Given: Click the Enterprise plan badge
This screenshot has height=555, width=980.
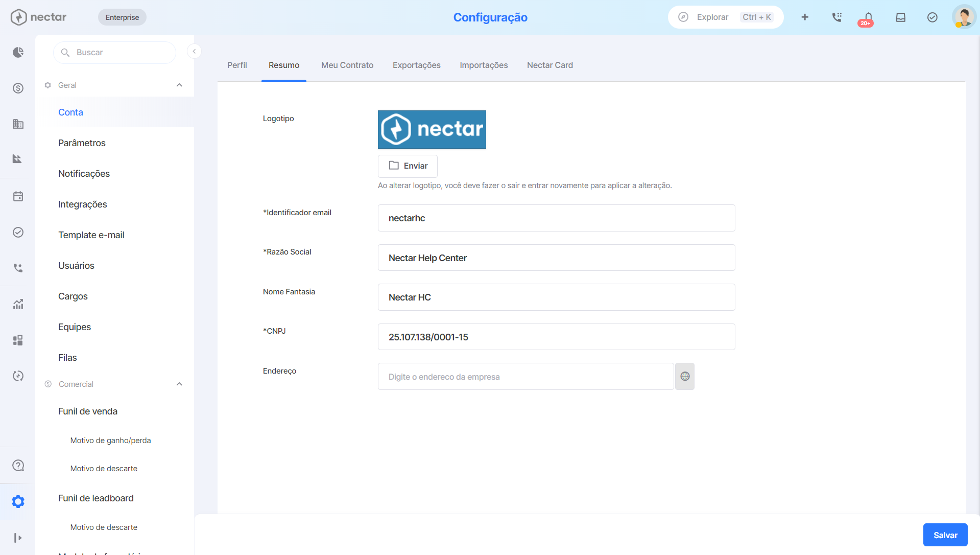Looking at the screenshot, I should pyautogui.click(x=122, y=17).
